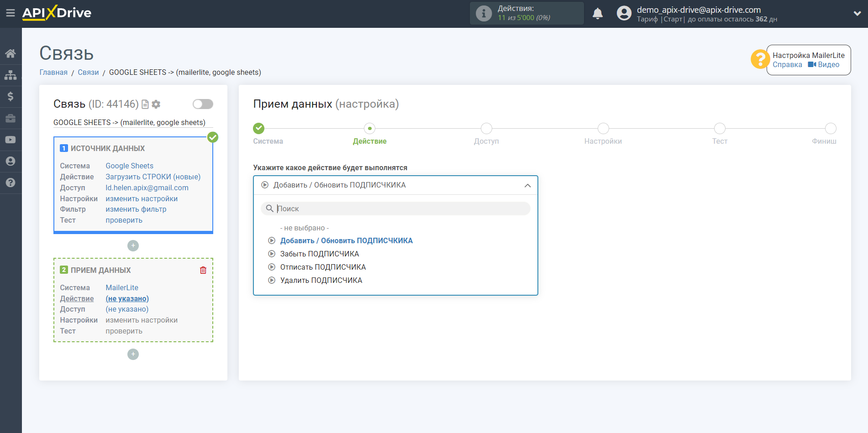
Task: Go to Система step
Action: [x=259, y=128]
